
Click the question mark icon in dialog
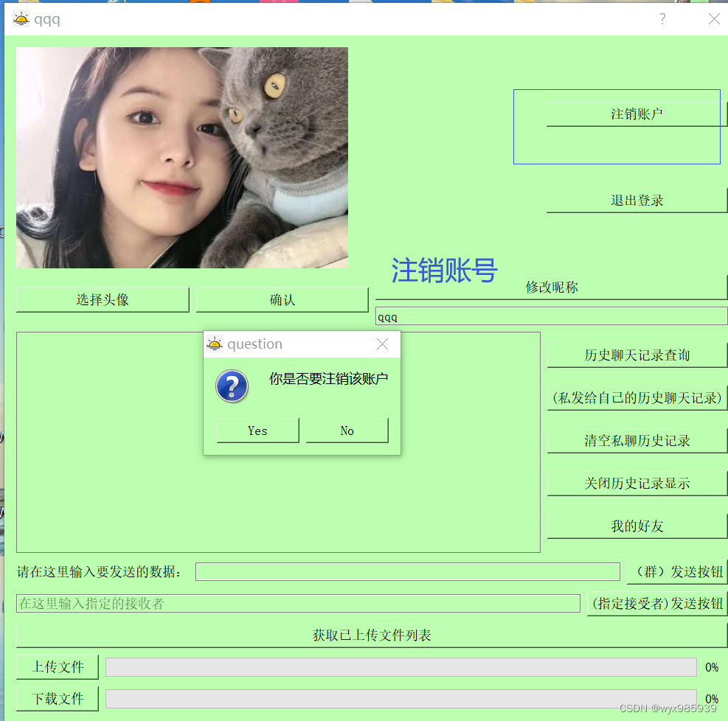pos(232,386)
